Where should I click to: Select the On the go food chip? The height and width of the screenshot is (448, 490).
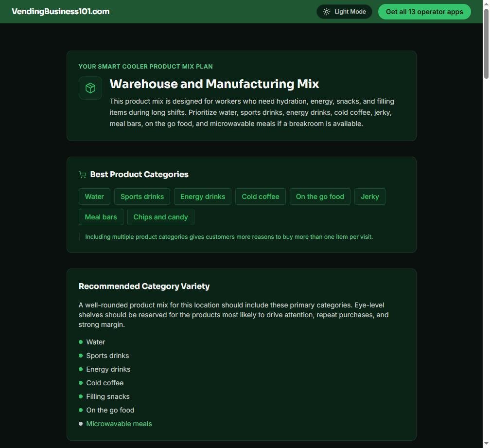(320, 197)
